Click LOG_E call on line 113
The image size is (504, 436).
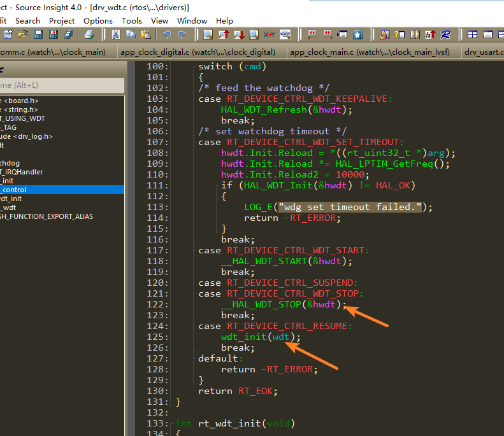(x=258, y=207)
